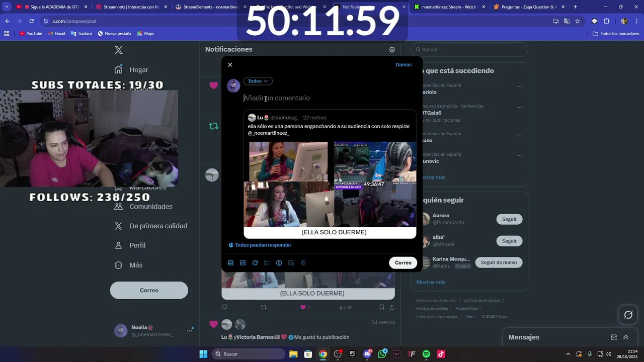Open De primera calidad premium page
The width and height of the screenshot is (644, 362).
pyautogui.click(x=151, y=226)
